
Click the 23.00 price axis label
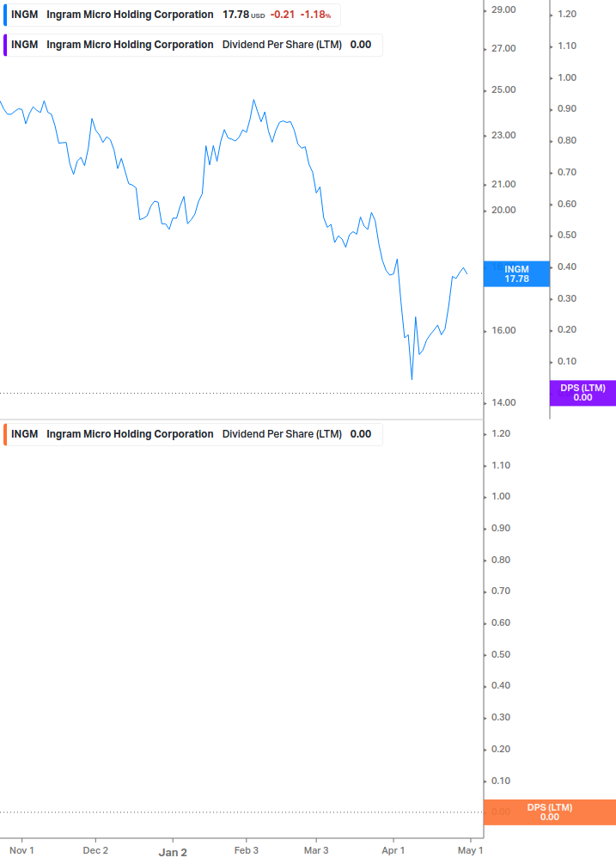pos(503,136)
